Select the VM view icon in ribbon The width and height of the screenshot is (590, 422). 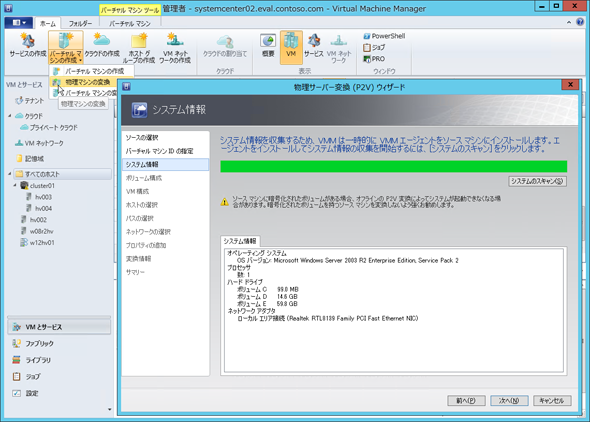[x=291, y=47]
